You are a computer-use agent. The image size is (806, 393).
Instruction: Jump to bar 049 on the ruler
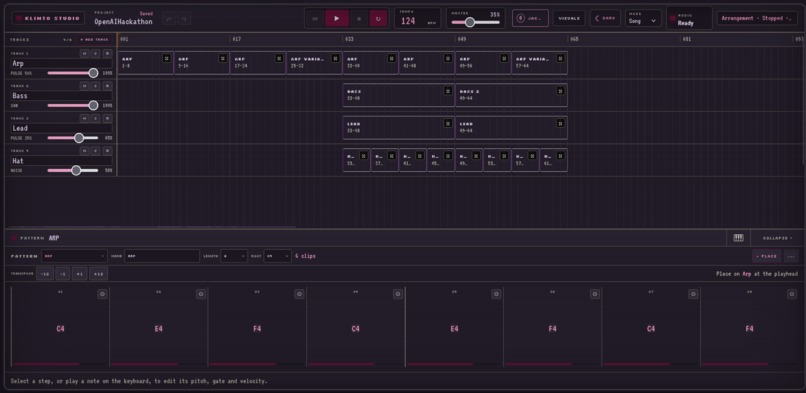[x=462, y=39]
